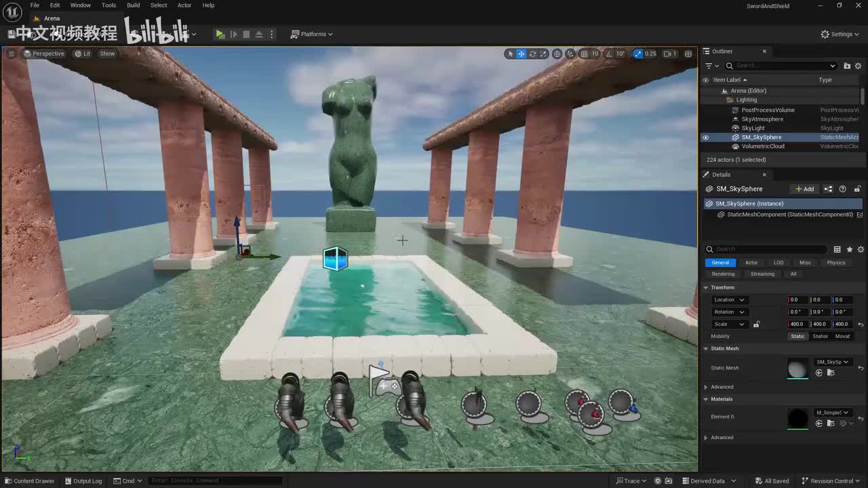868x488 pixels.
Task: Open Blueprint/add script icon in Details
Action: [x=828, y=189]
